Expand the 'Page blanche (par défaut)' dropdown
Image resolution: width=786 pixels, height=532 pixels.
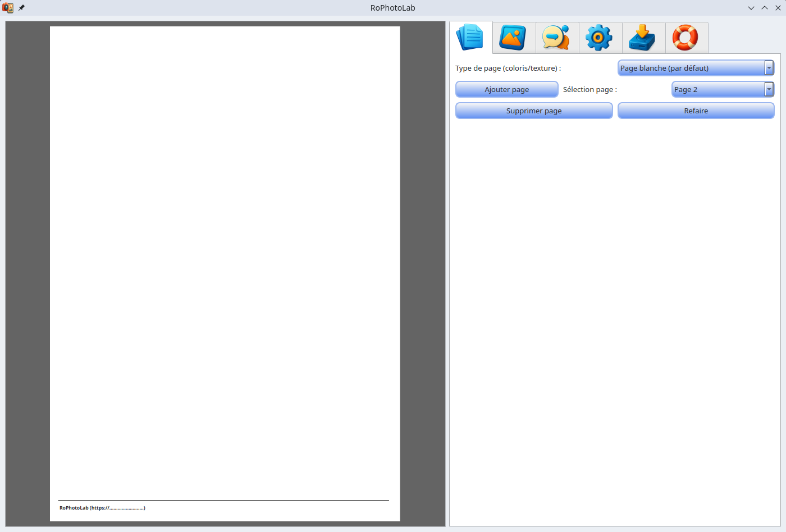(x=696, y=68)
